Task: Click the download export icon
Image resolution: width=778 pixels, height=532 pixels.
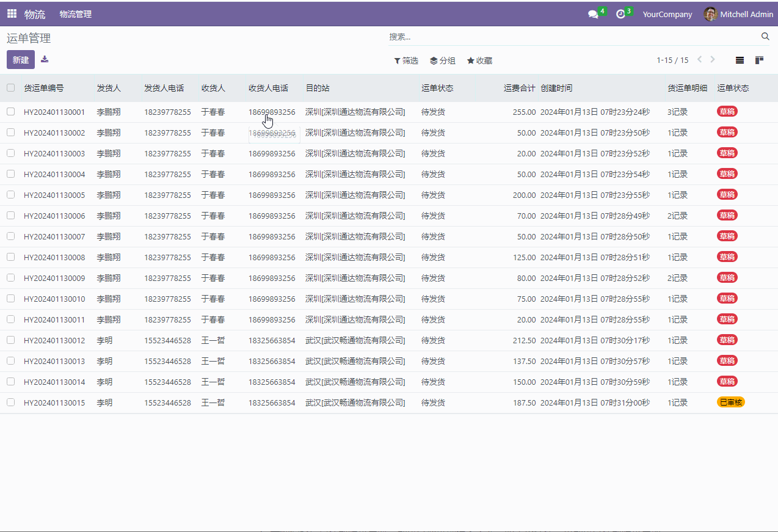Action: tap(45, 59)
